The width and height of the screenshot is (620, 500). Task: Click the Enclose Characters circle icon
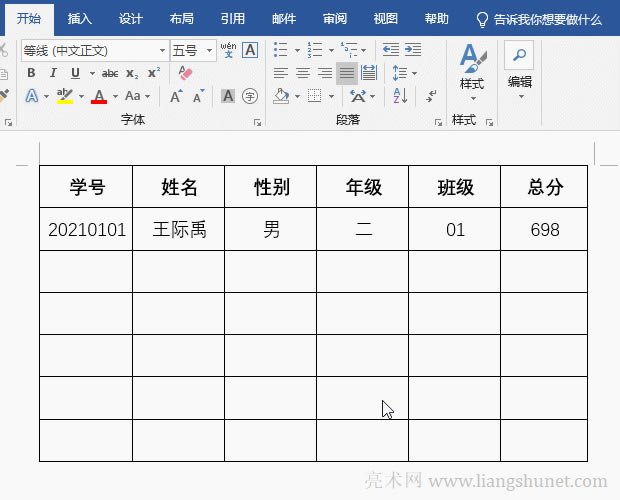point(250,96)
